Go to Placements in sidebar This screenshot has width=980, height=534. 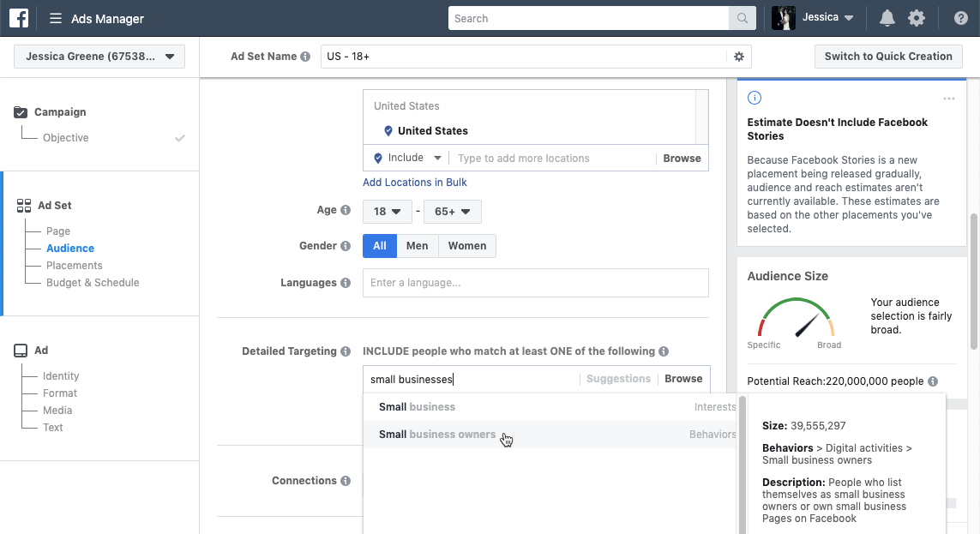tap(75, 266)
